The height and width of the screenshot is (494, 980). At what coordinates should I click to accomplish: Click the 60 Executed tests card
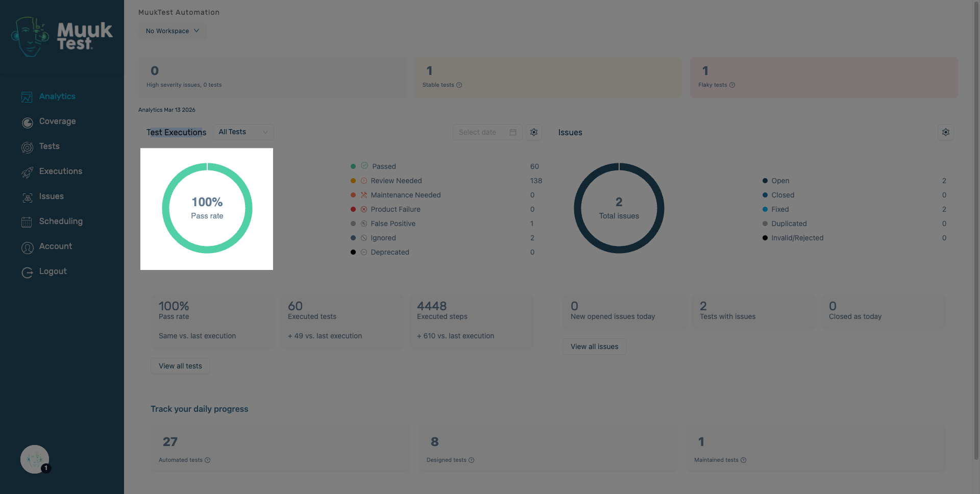click(x=342, y=322)
